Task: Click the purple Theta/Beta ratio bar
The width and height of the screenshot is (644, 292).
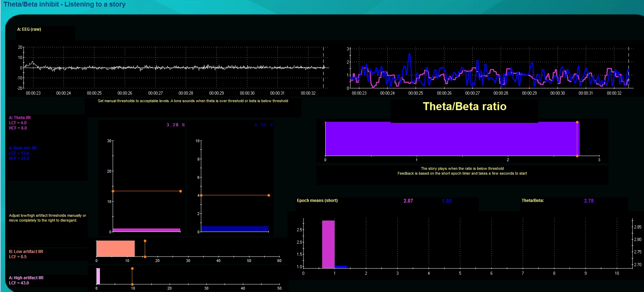Action: (x=451, y=139)
